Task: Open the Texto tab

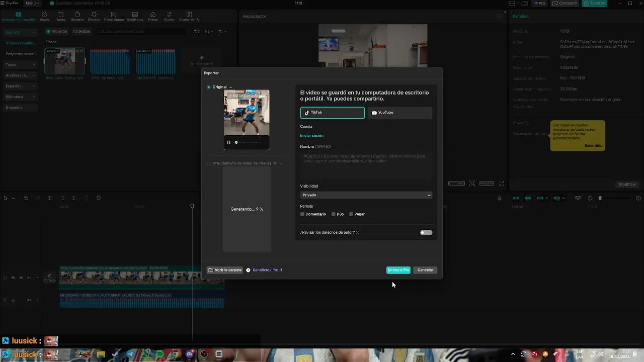Action: point(61,17)
